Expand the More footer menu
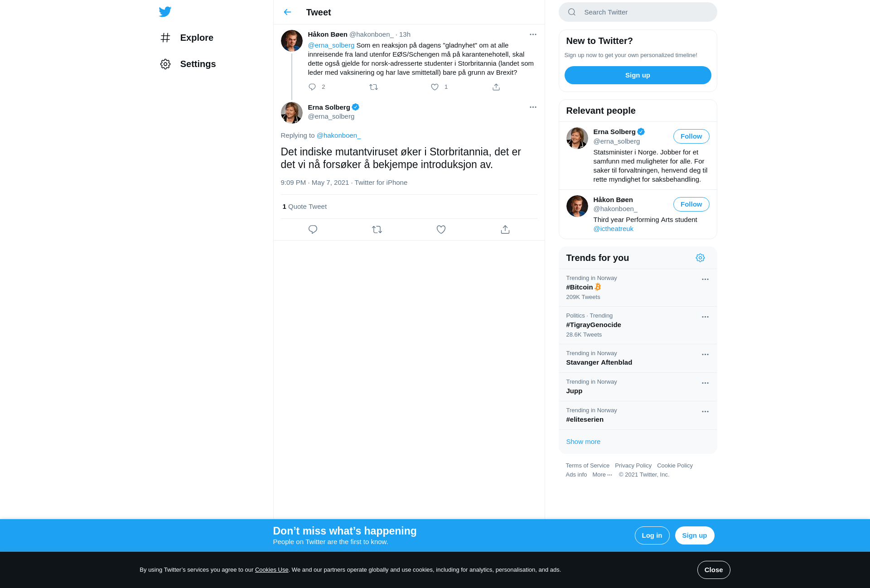The image size is (870, 588). pyautogui.click(x=602, y=475)
